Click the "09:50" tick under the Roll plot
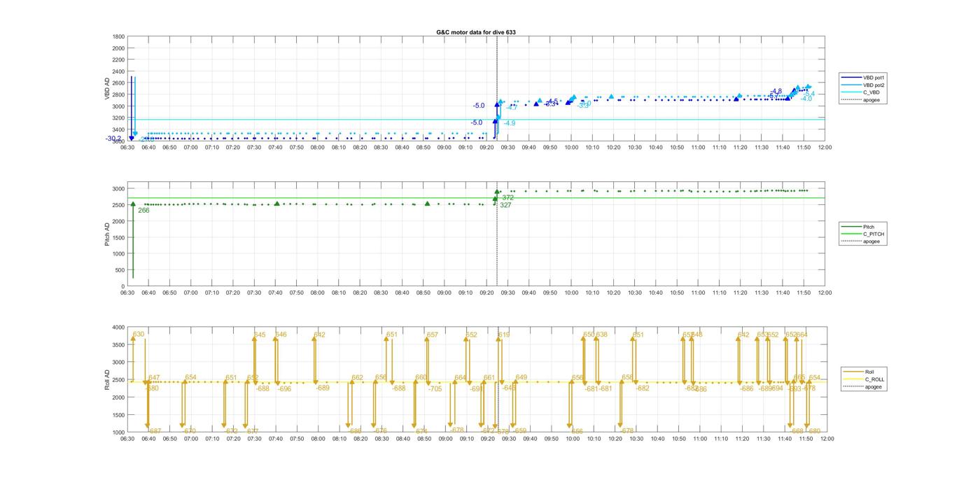This screenshot has height=485, width=980. click(x=552, y=439)
